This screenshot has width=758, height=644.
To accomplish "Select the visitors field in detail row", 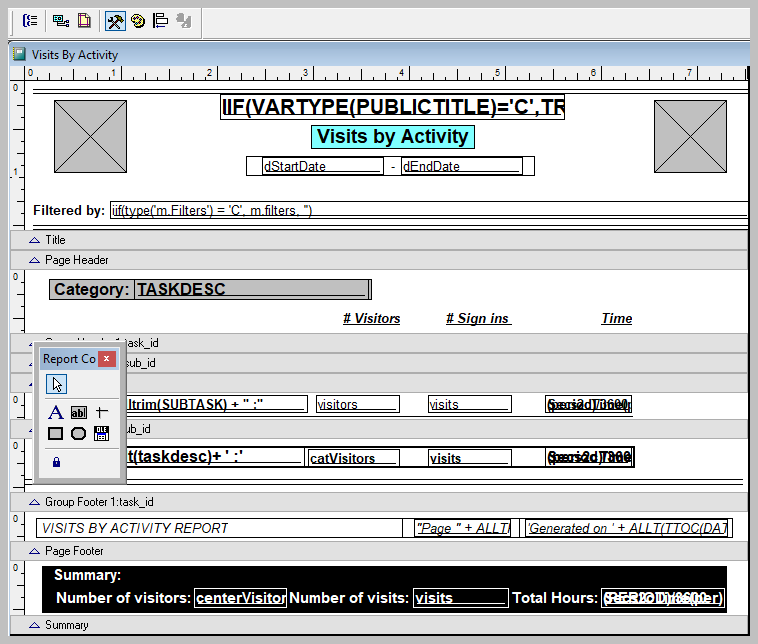I will 358,404.
